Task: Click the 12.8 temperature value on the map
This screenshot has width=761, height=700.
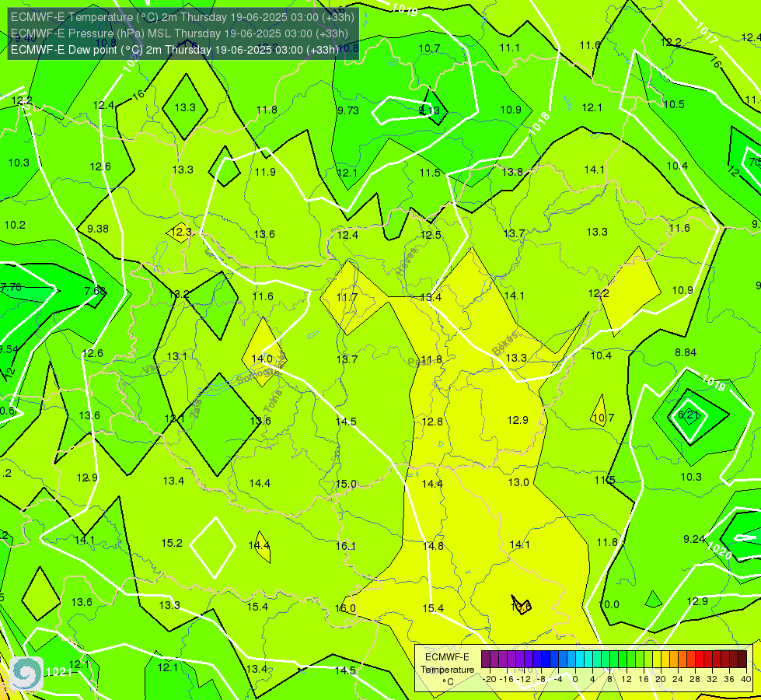Action: point(432,422)
